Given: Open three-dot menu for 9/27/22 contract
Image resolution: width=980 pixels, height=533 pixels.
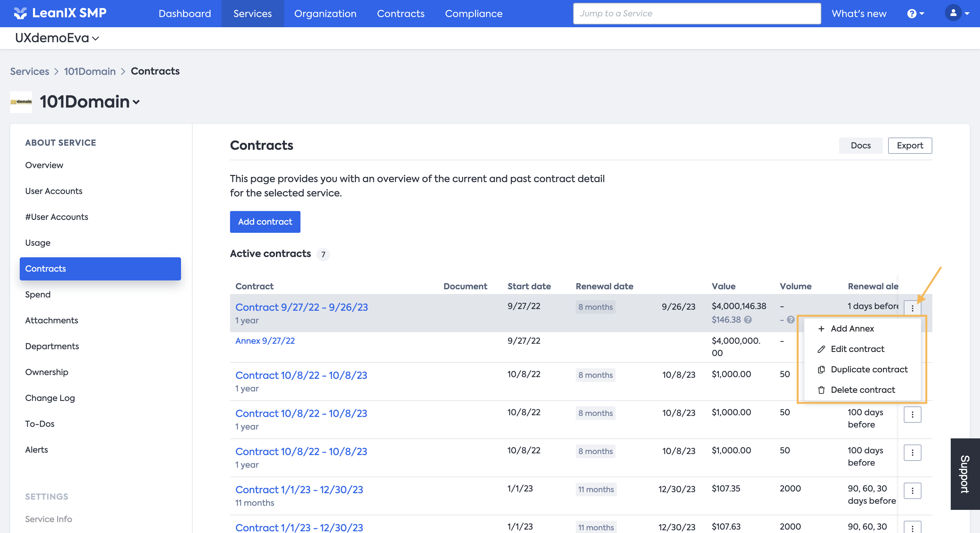Looking at the screenshot, I should coord(912,308).
